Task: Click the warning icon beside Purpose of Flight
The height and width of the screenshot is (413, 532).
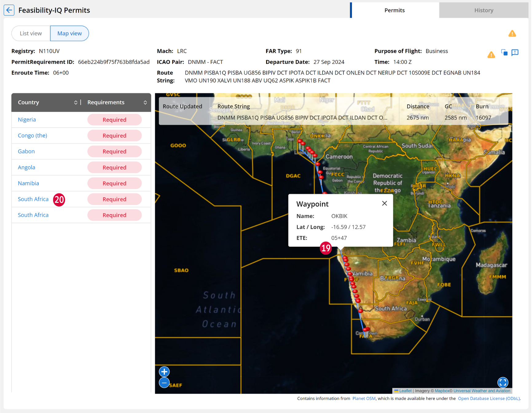Action: click(491, 55)
